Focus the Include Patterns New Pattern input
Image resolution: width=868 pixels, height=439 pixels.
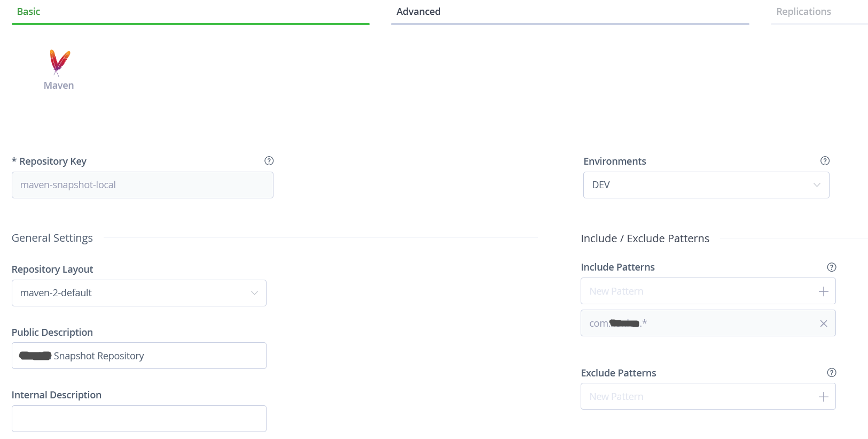tap(697, 291)
